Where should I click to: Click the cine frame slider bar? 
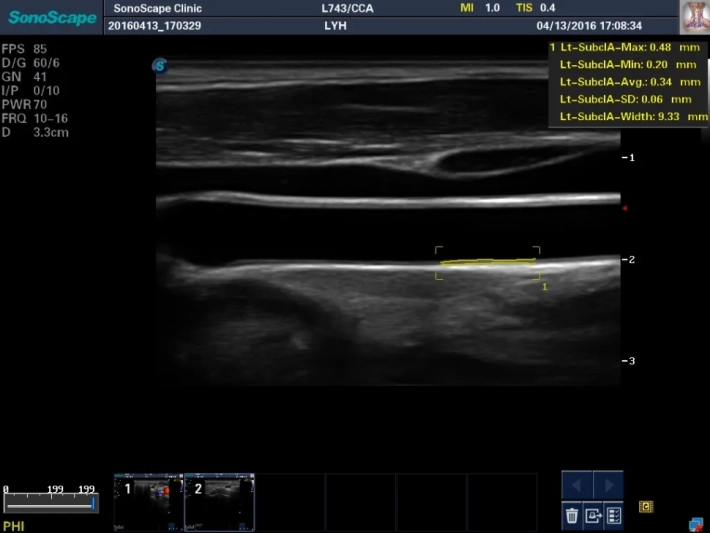pyautogui.click(x=50, y=504)
